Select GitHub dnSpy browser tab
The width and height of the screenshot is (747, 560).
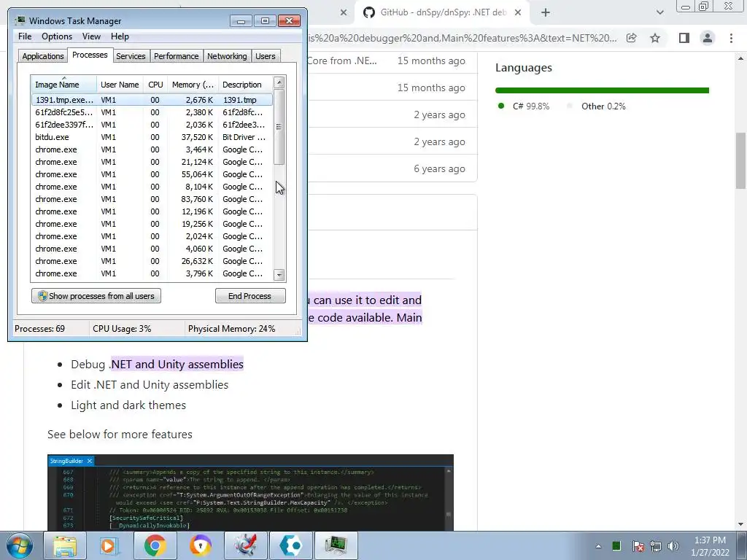tap(442, 12)
